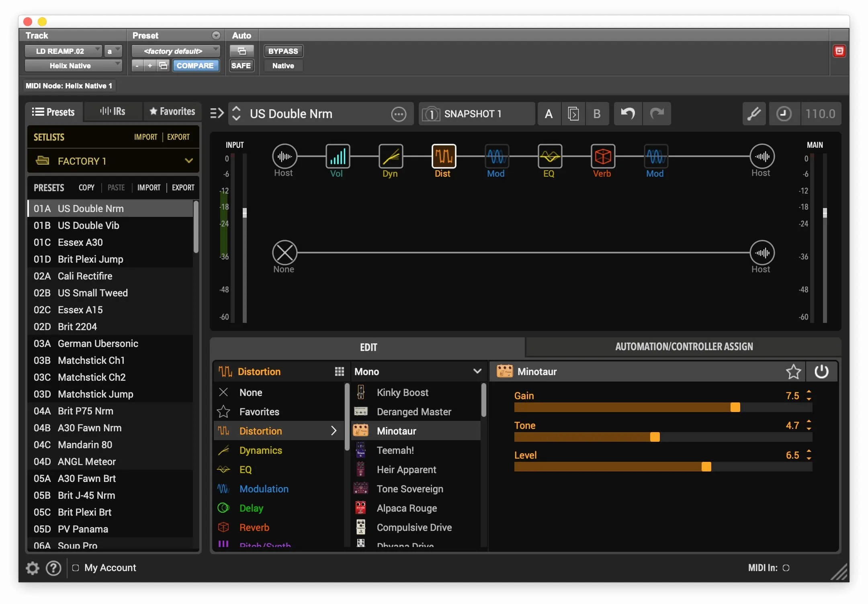Viewport: 868px width, 604px height.
Task: Step presets with the up/down arrows
Action: pyautogui.click(x=236, y=114)
